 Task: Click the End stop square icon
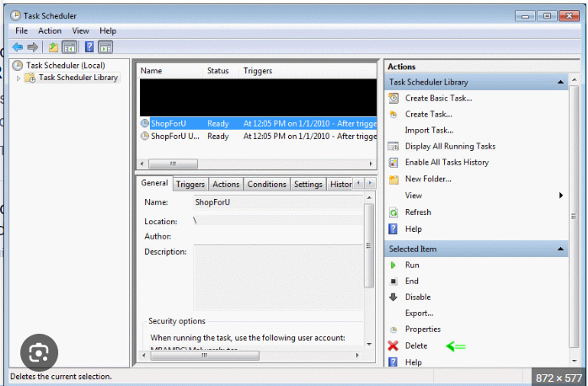click(x=393, y=281)
